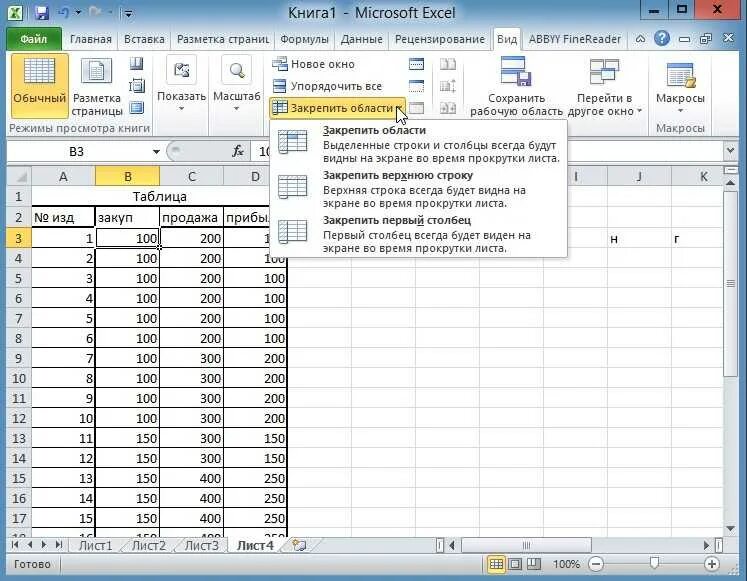Click the Name Box showing B3
Screen dimensions: 747x581
pos(77,152)
